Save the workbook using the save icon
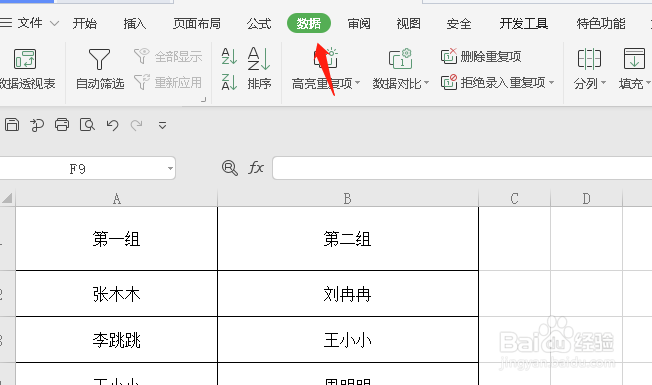652x385 pixels. [12, 124]
